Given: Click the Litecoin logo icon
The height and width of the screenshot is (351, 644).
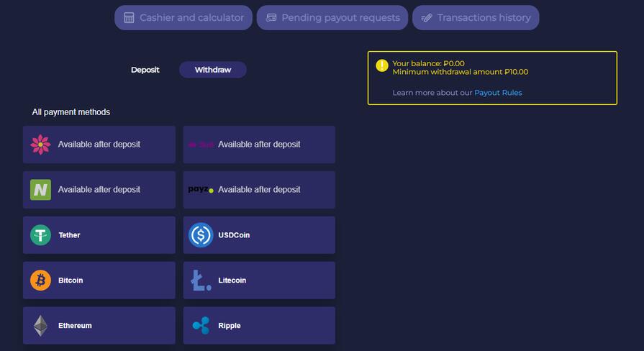Looking at the screenshot, I should (x=201, y=281).
